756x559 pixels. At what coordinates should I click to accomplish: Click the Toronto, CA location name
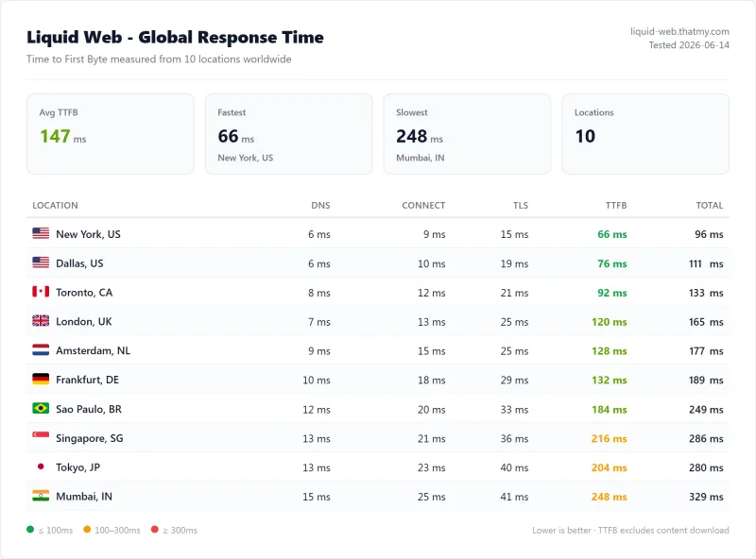[x=84, y=293]
